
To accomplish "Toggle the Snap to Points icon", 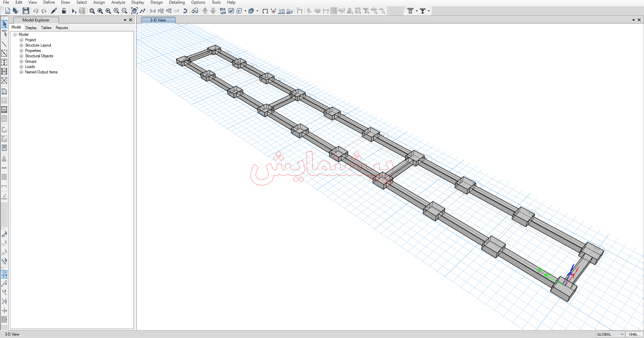I will pyautogui.click(x=4, y=274).
